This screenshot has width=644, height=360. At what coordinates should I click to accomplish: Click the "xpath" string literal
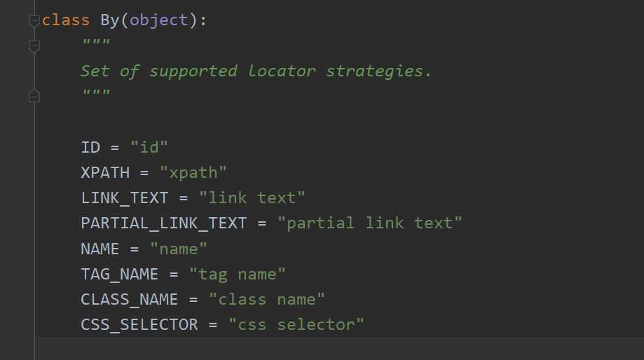(193, 173)
